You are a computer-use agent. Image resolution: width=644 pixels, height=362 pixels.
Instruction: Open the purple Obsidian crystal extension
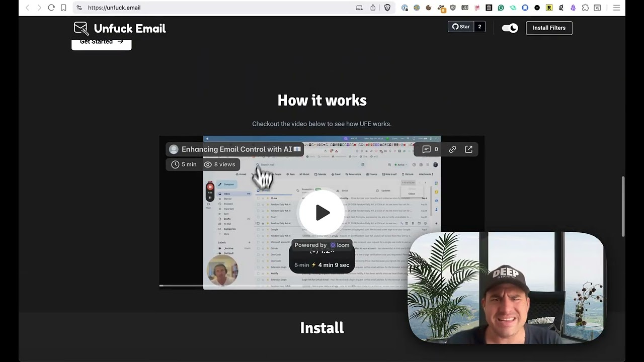point(573,8)
